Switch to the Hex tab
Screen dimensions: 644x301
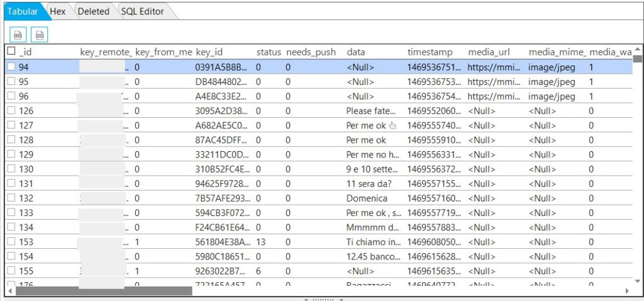[58, 11]
